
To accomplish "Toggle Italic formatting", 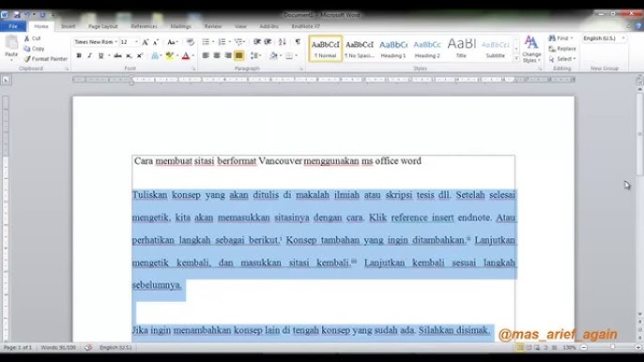I will click(89, 55).
